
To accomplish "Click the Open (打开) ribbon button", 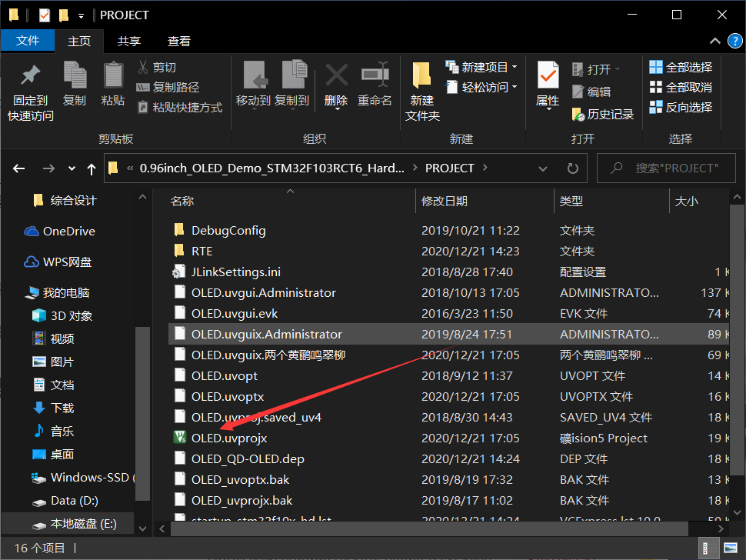I will 596,69.
